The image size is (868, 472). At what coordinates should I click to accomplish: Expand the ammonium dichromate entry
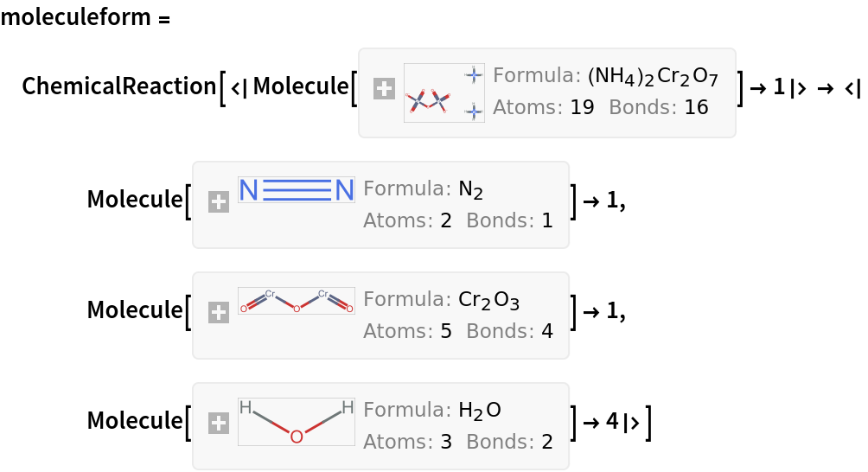point(384,88)
